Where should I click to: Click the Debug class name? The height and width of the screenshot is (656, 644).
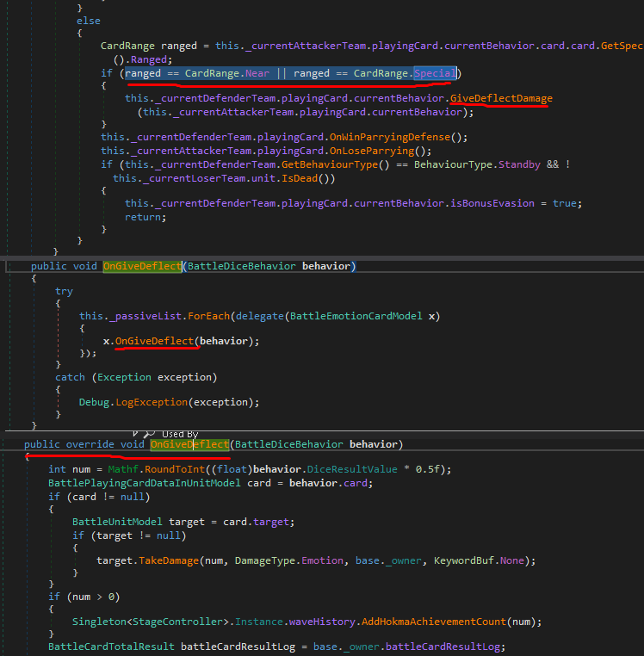click(94, 403)
